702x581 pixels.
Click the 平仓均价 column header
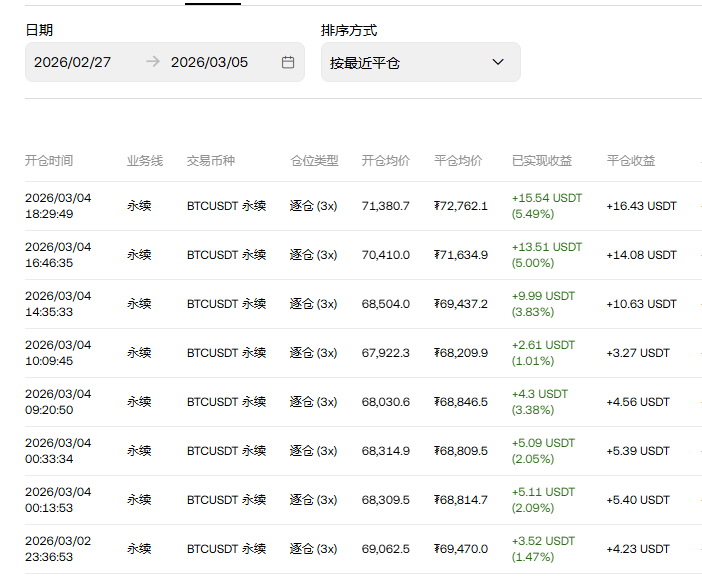click(458, 161)
